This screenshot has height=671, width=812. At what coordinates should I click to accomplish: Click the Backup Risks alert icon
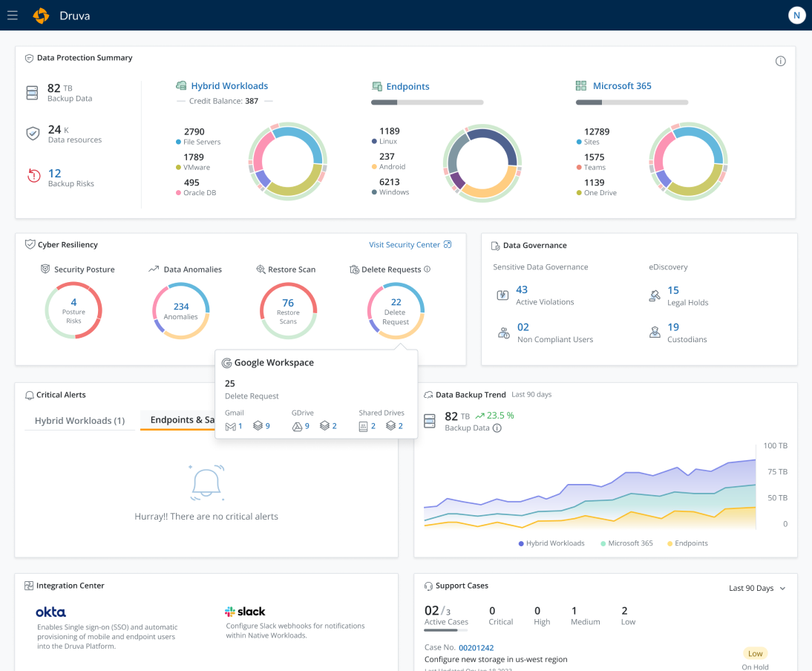(x=33, y=176)
